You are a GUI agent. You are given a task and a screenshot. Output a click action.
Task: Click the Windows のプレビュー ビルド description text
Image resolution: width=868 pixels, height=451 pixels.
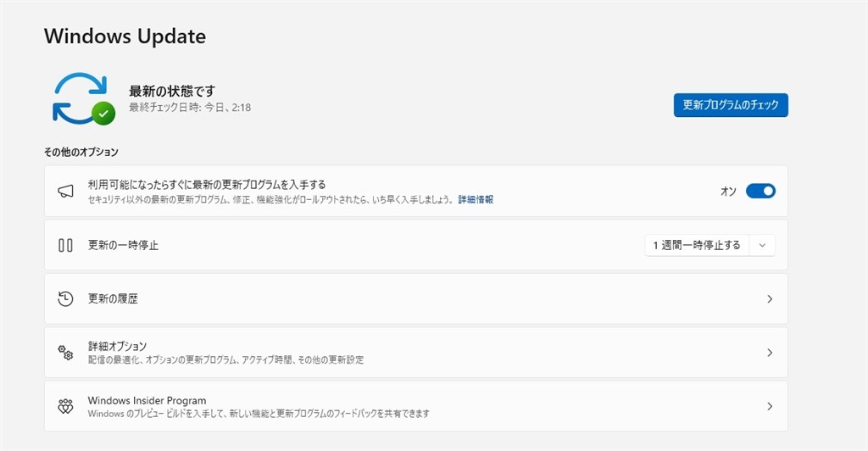(x=259, y=414)
